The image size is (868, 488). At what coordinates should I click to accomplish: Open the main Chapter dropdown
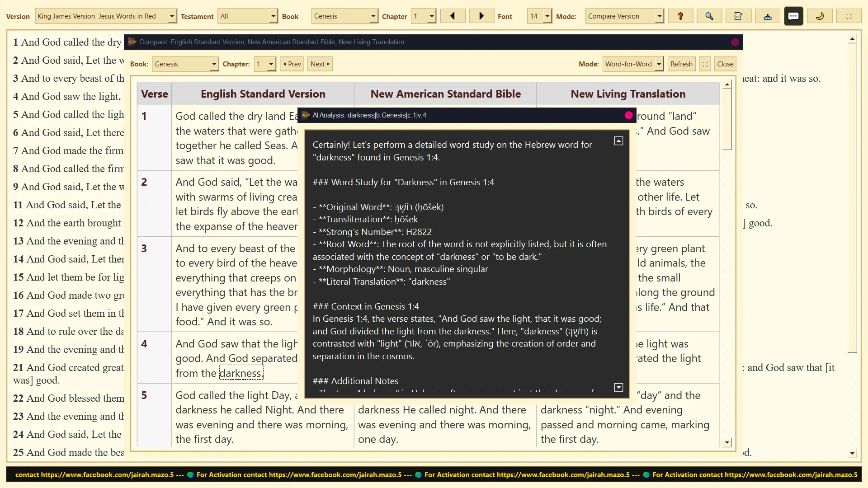pos(424,16)
